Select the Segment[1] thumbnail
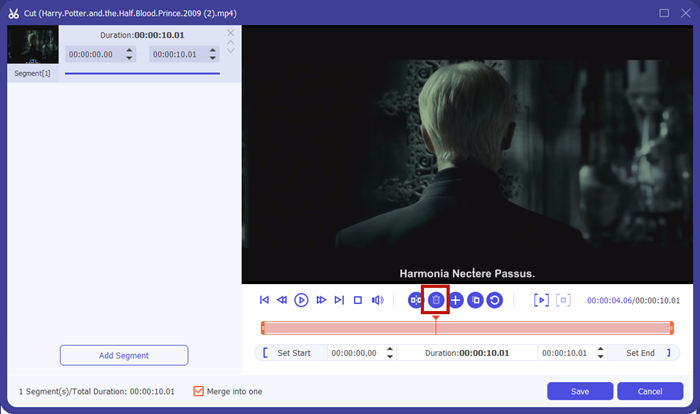Image resolution: width=700 pixels, height=414 pixels. [x=33, y=44]
